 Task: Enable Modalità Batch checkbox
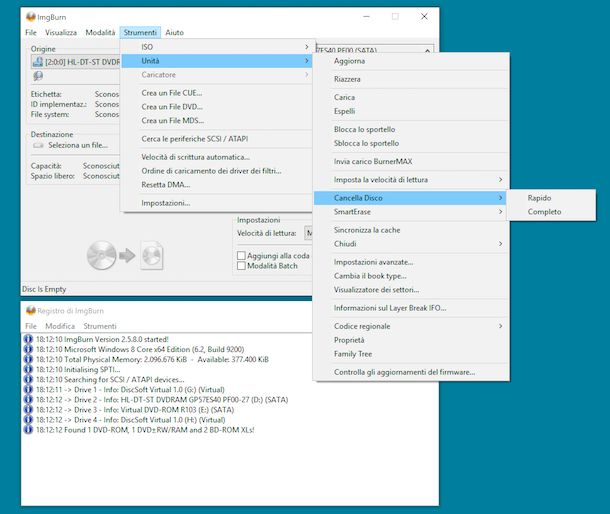coord(241,266)
